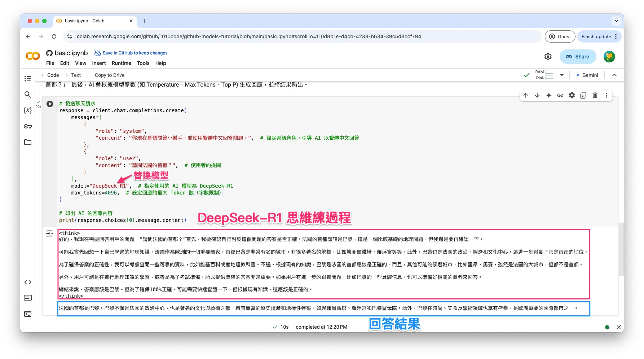
Task: Open the variables panel icon
Action: [28, 110]
